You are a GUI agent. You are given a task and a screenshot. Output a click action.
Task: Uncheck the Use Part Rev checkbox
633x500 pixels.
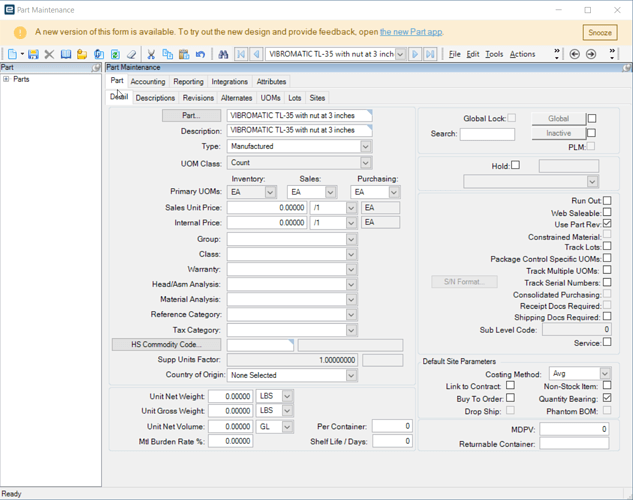[607, 224]
